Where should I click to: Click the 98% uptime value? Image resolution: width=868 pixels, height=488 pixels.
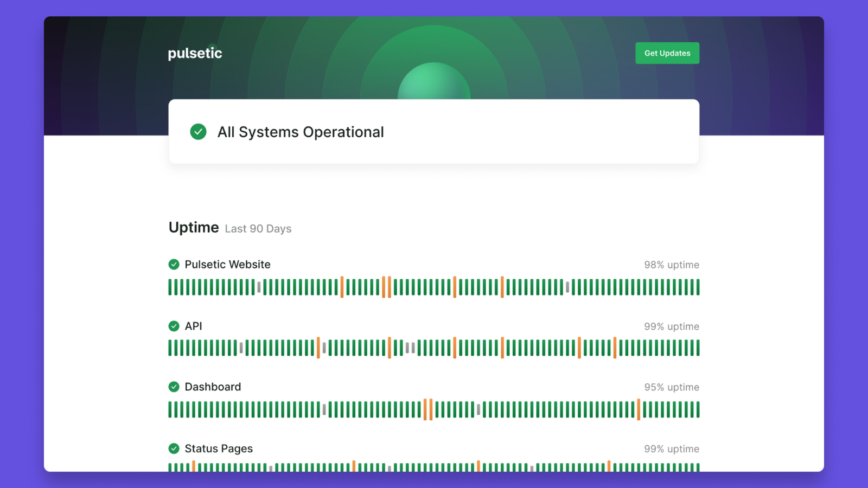(x=672, y=265)
